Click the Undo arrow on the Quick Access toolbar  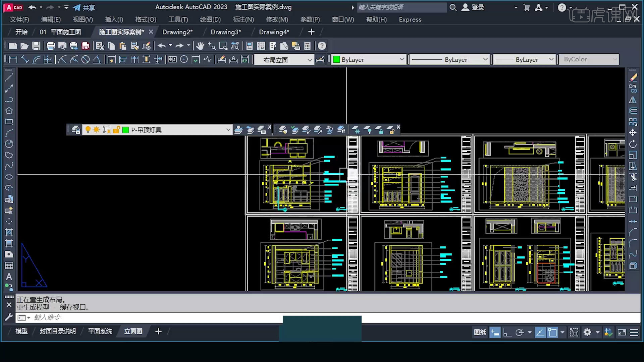(x=33, y=7)
